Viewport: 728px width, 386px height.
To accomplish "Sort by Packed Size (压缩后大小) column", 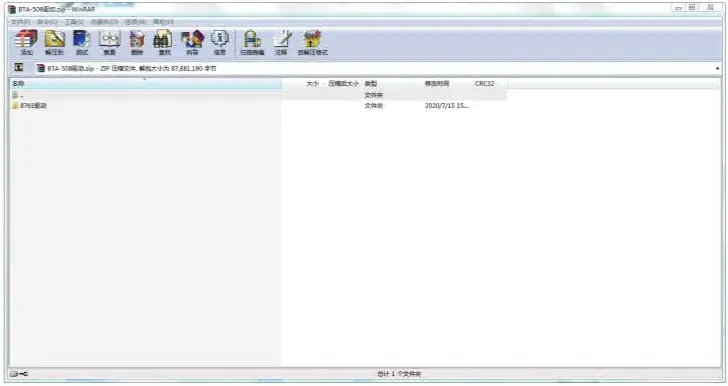I will pos(343,84).
